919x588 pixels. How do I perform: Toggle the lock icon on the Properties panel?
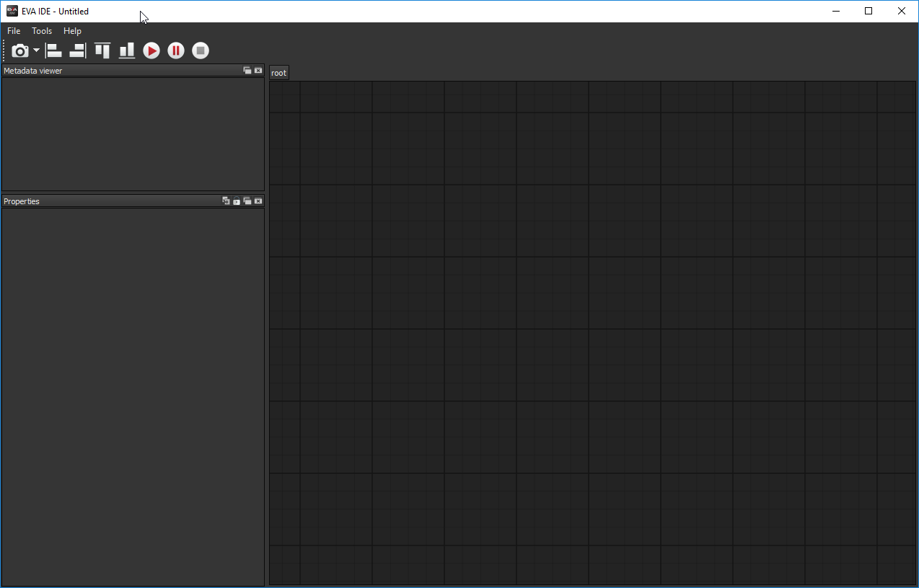click(237, 201)
